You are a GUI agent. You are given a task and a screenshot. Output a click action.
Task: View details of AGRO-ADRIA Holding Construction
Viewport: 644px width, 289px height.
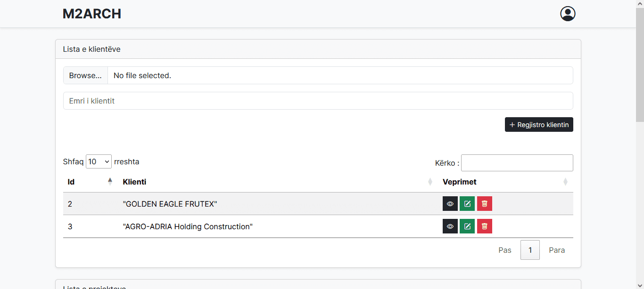point(450,226)
